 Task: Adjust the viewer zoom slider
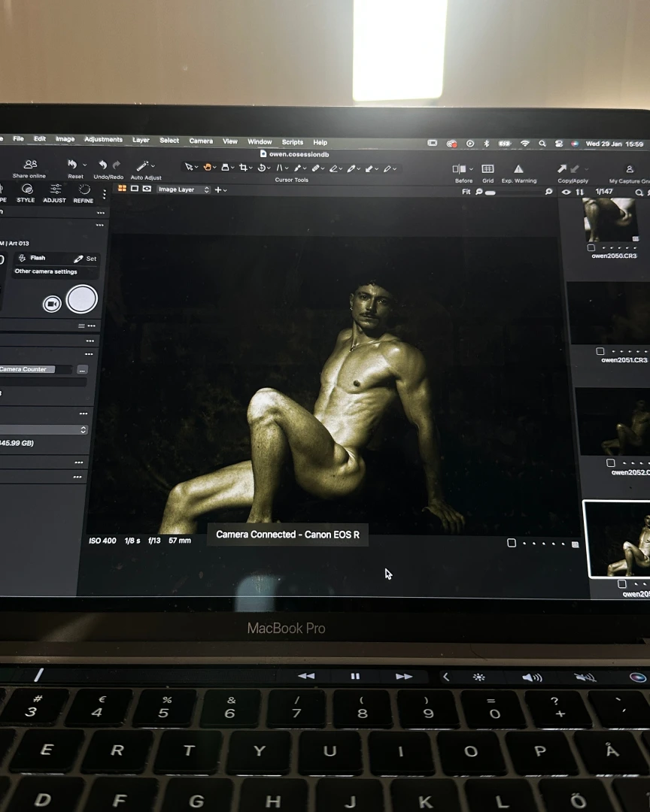pos(491,192)
